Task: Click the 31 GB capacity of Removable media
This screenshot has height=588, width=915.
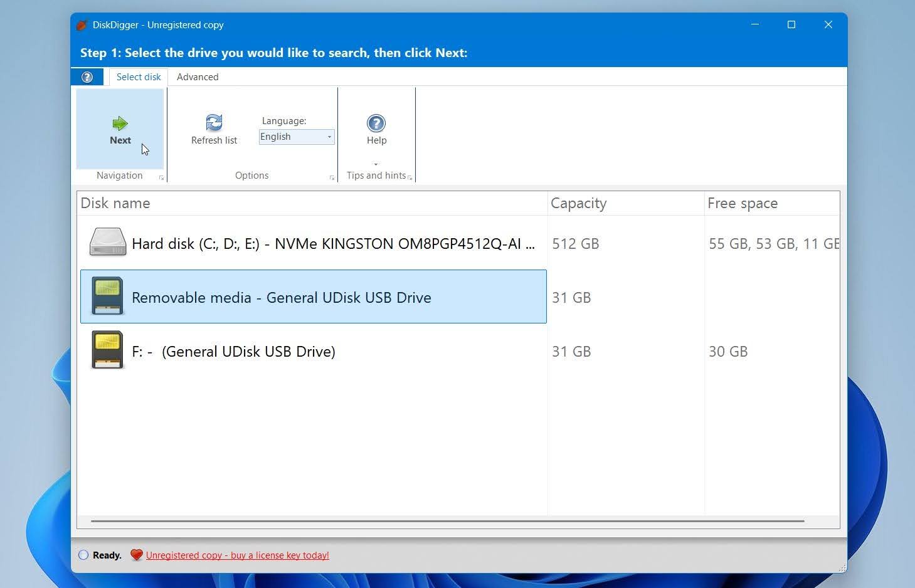Action: (571, 298)
